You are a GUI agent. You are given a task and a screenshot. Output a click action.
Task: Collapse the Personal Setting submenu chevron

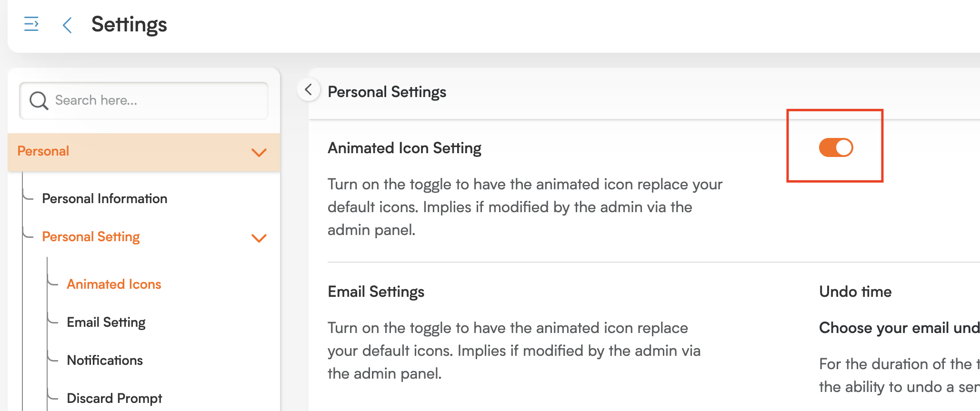tap(259, 238)
